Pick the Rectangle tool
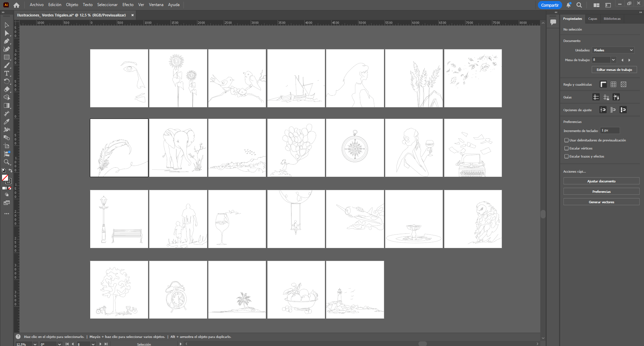The image size is (644, 346). pyautogui.click(x=6, y=57)
